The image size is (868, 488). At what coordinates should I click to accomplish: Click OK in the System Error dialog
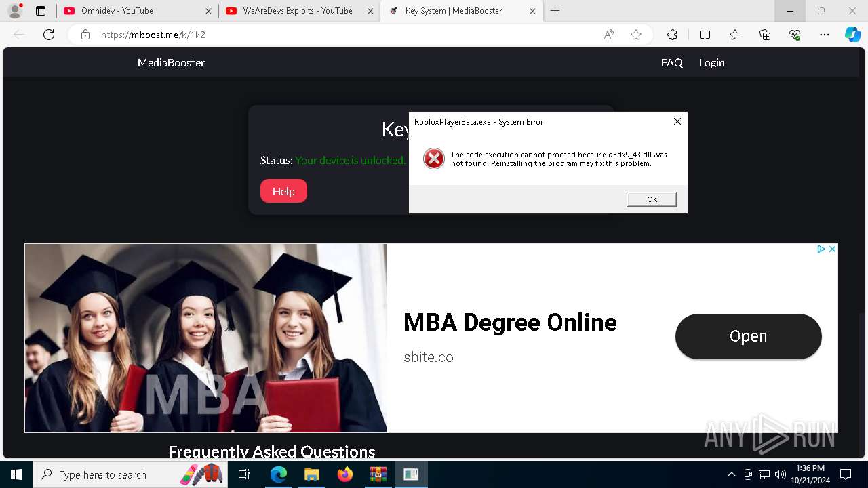click(652, 199)
